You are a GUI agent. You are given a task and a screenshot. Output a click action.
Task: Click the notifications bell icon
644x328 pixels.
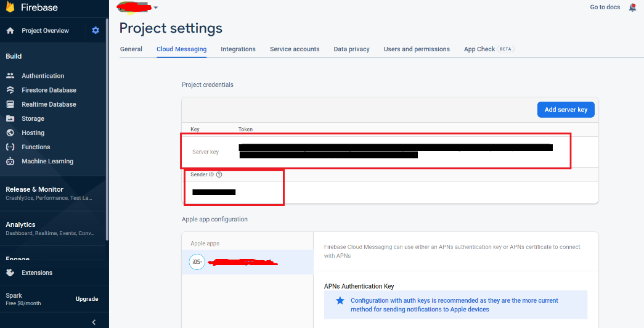632,7
